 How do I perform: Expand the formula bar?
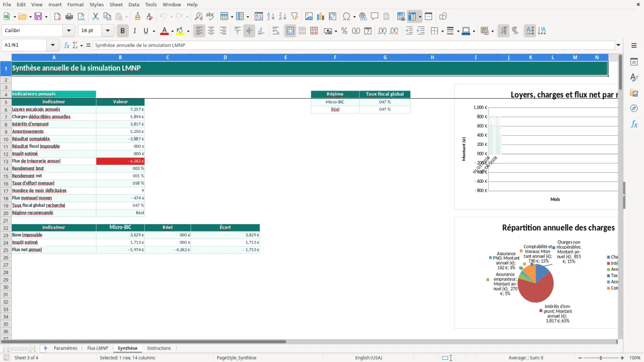[618, 45]
